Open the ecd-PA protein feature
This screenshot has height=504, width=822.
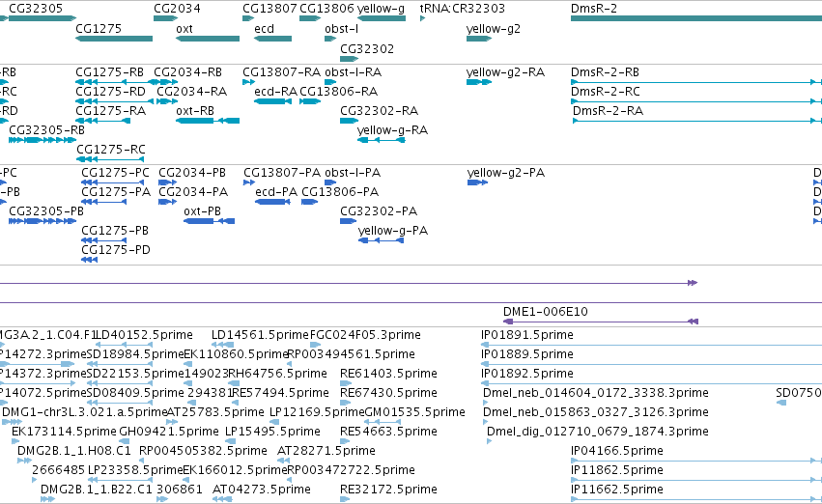(272, 202)
